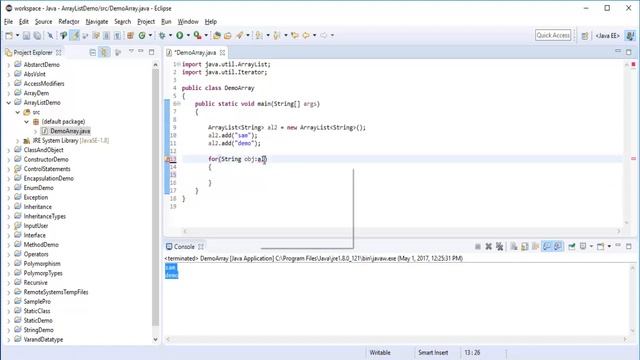
Task: Click the editor horizontal scrollbar
Action: click(x=402, y=231)
